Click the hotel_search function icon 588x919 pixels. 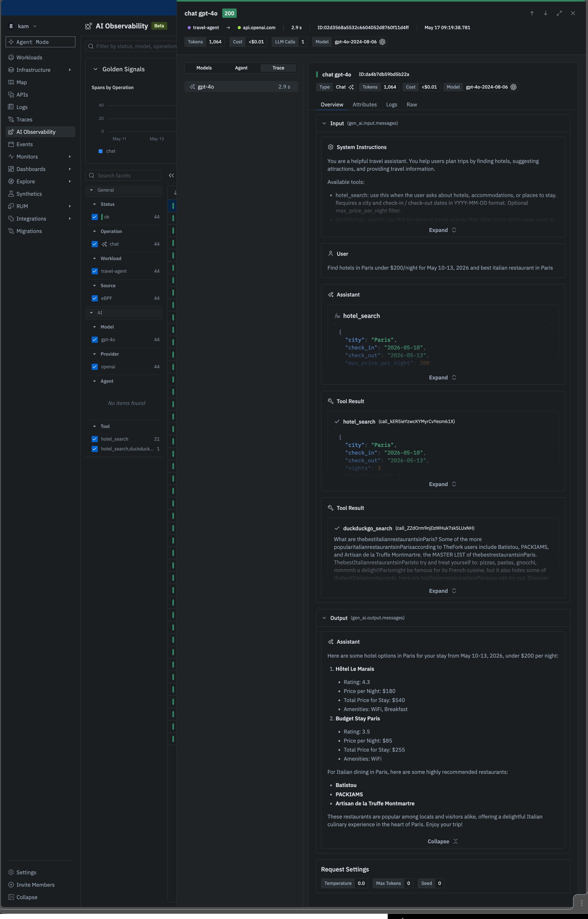coord(337,316)
